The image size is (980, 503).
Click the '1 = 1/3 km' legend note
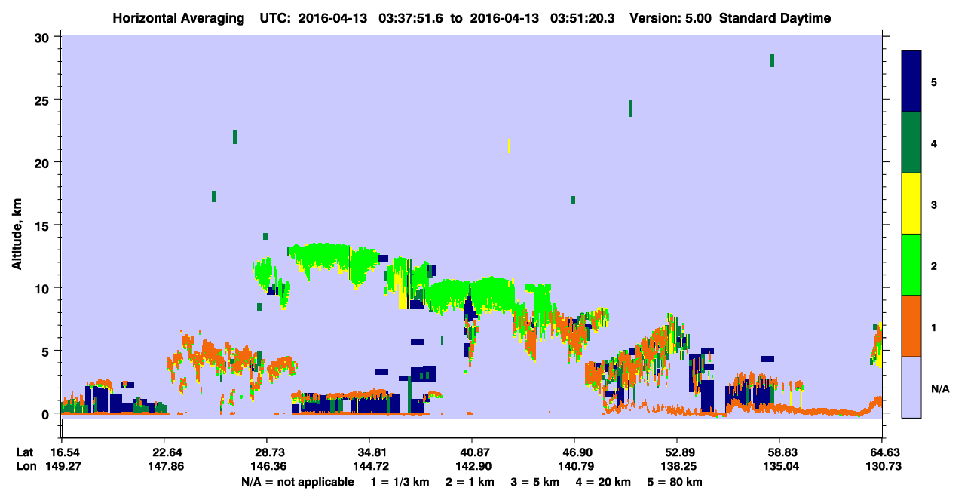(x=400, y=482)
